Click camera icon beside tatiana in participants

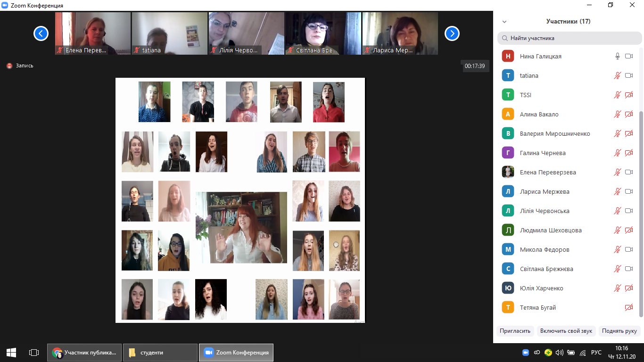pos(628,76)
